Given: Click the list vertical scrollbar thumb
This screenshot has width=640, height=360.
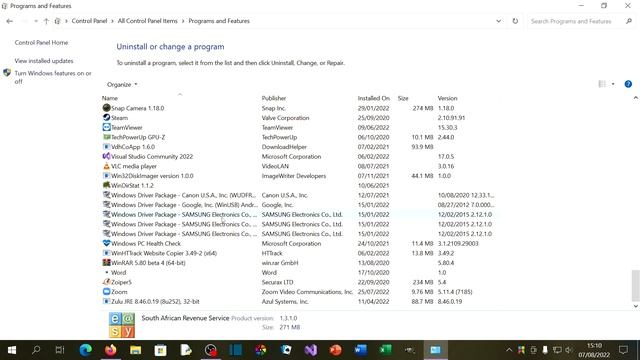Looking at the screenshot, I should coord(635,285).
